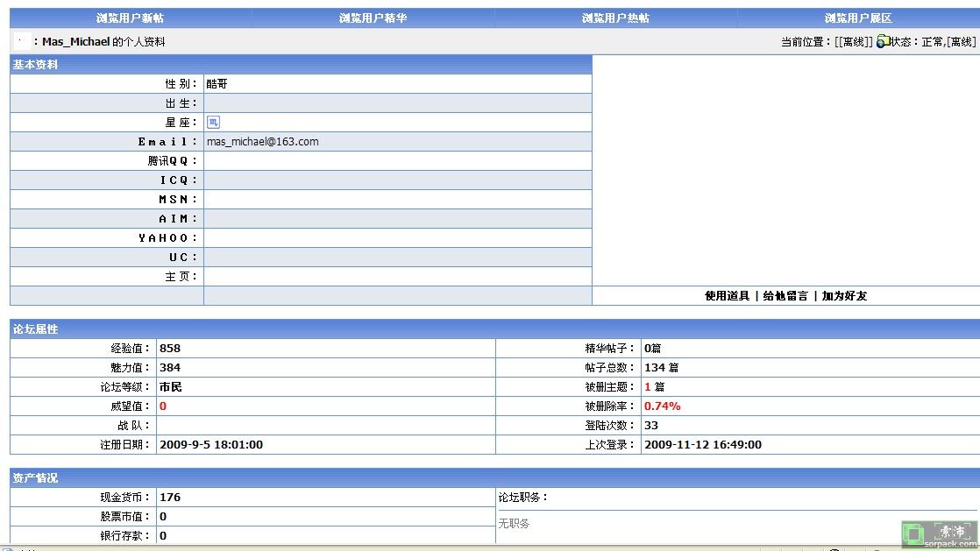Open the 浏览用户新帖 tab
Screen dimensions: 980x551
click(130, 18)
